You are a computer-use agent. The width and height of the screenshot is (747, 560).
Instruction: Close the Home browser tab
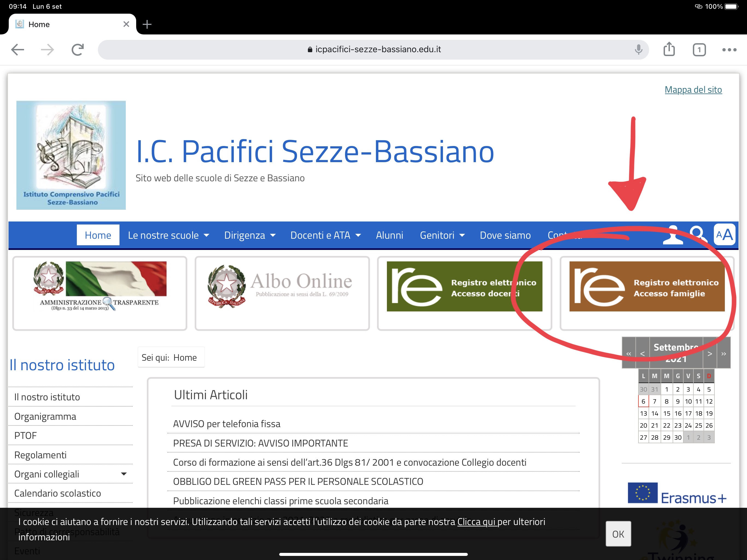point(126,24)
